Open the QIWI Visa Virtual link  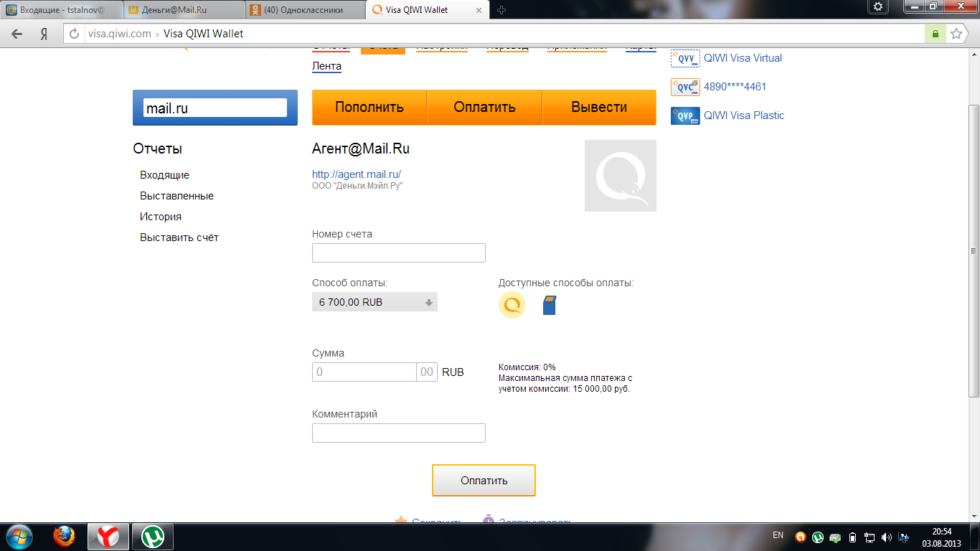[x=743, y=58]
